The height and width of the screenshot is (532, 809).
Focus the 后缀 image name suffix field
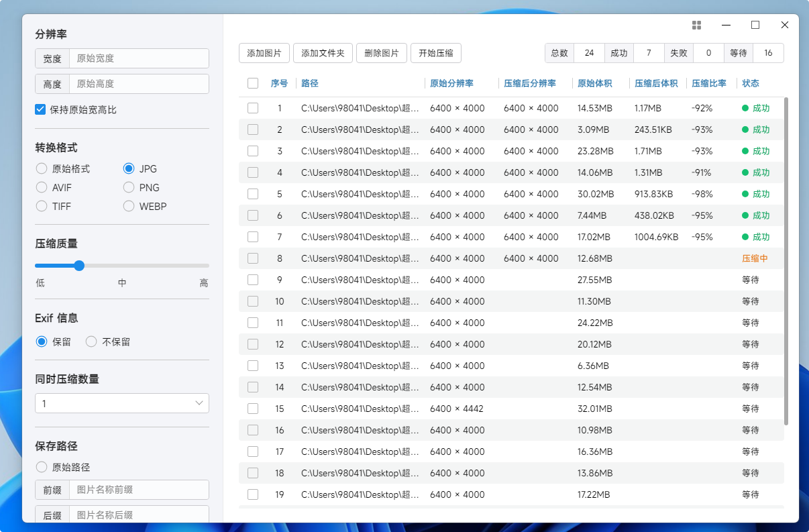coord(139,515)
